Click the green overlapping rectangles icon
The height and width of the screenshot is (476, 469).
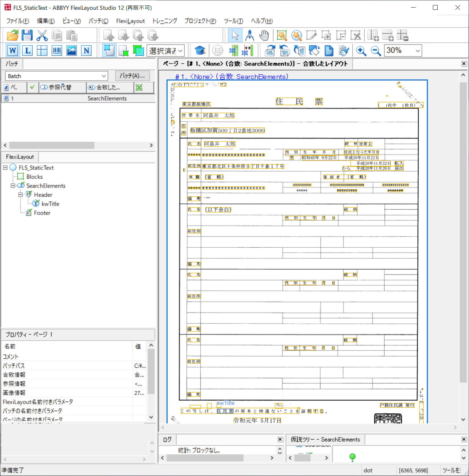pos(138,50)
